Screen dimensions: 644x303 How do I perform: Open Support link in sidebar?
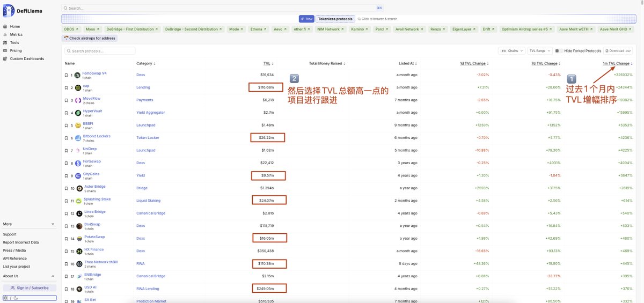(10, 234)
